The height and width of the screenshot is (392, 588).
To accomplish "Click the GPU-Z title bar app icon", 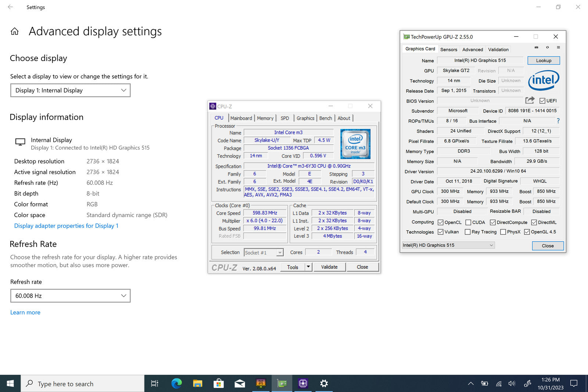I will [x=406, y=37].
